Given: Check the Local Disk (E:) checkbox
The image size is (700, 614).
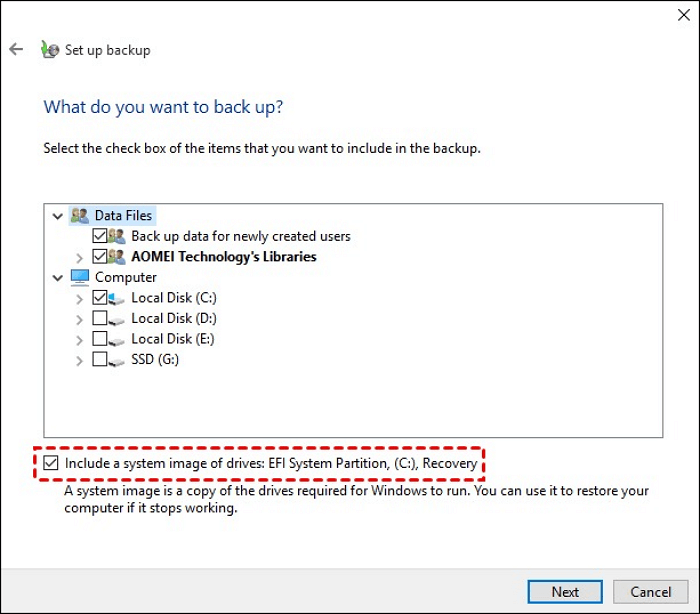Looking at the screenshot, I should point(100,338).
